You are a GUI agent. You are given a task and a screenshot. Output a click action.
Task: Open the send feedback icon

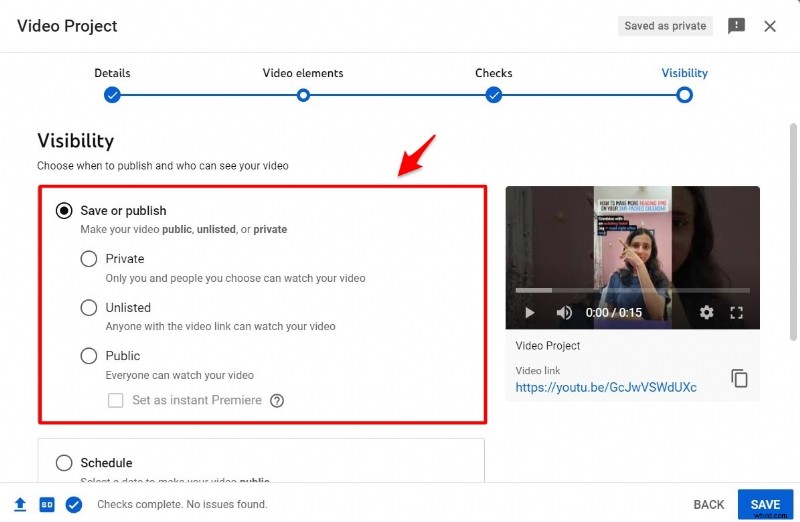tap(736, 26)
